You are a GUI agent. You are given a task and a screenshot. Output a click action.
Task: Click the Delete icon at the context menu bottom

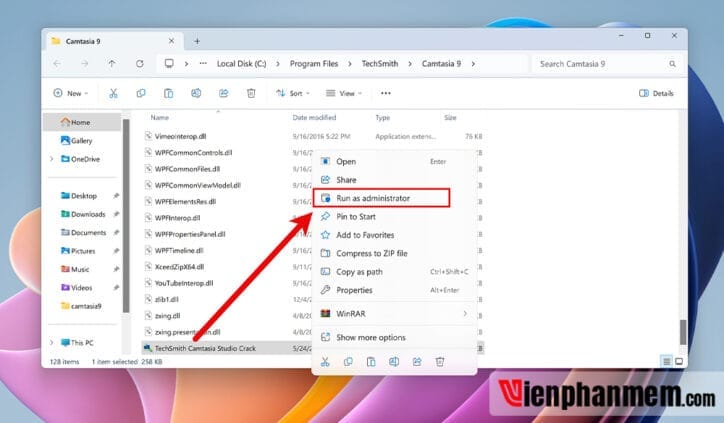click(440, 362)
